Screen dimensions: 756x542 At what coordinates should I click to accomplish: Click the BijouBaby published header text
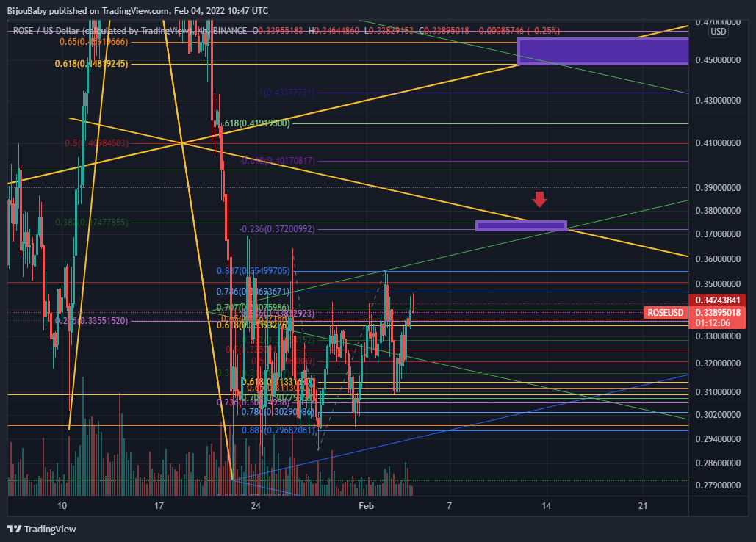(x=137, y=10)
